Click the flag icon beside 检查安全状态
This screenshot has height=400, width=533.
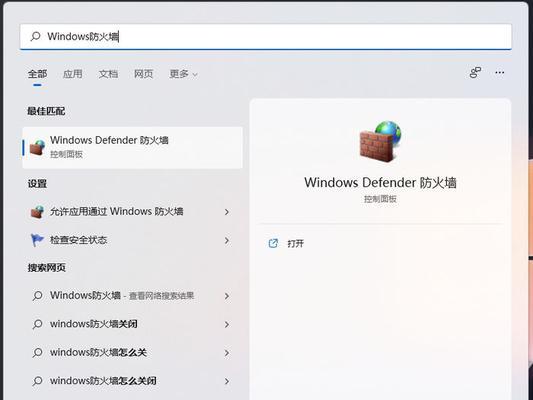tap(37, 240)
